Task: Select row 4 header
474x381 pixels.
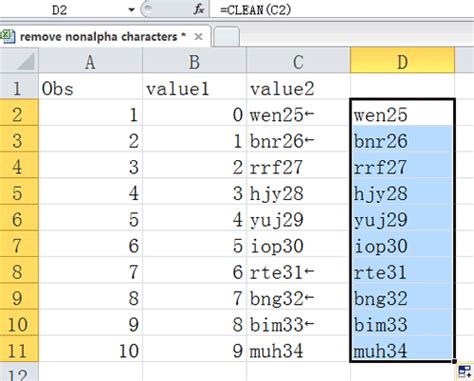Action: 19,166
